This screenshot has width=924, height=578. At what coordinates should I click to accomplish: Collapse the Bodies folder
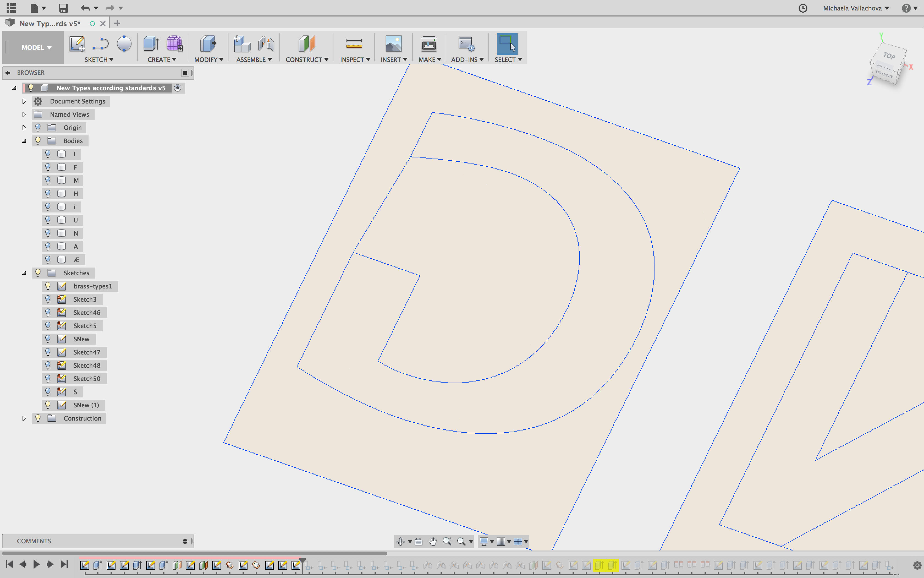point(24,141)
